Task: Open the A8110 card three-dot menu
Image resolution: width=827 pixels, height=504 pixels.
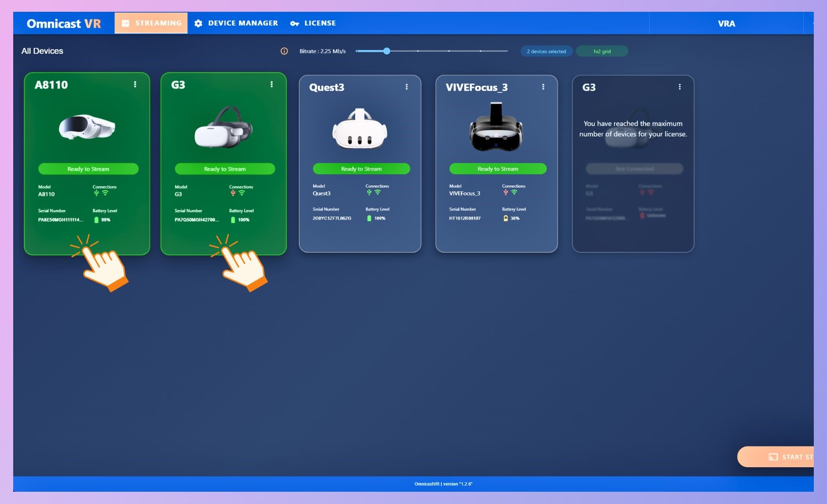Action: tap(135, 84)
